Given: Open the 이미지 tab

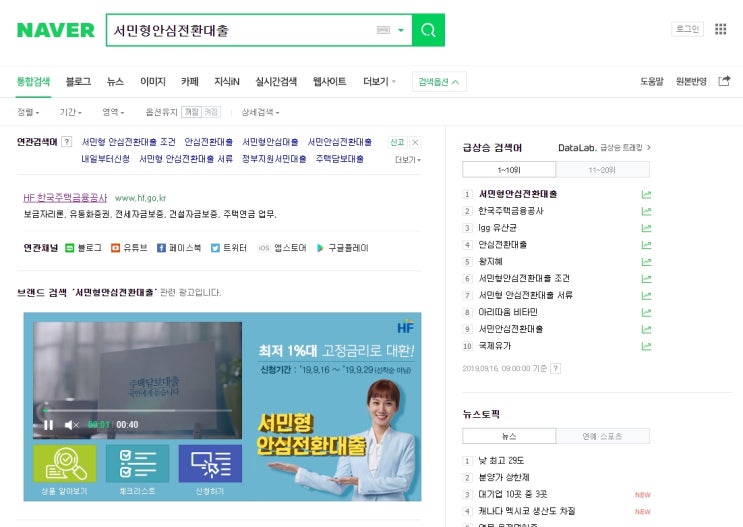Looking at the screenshot, I should (153, 82).
